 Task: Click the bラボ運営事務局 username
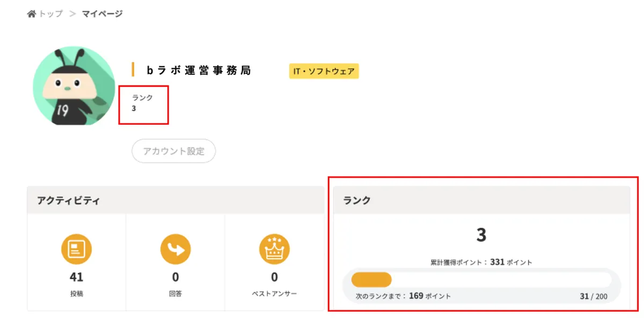(199, 70)
